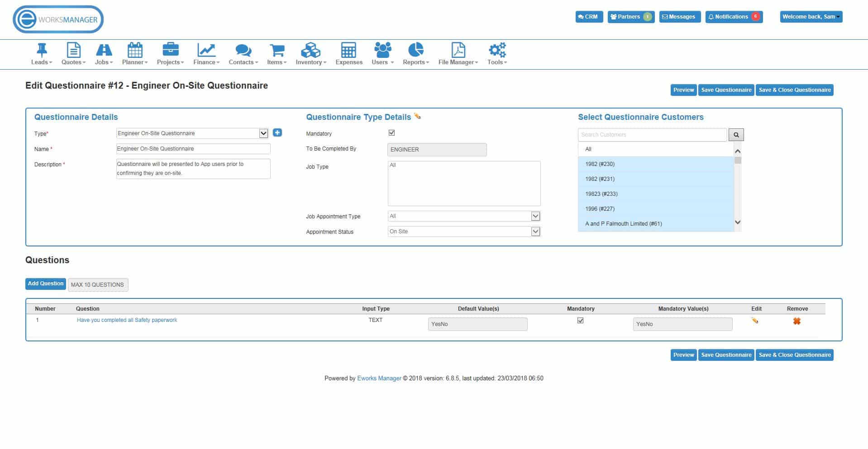
Task: Open the Notifications button
Action: [734, 17]
